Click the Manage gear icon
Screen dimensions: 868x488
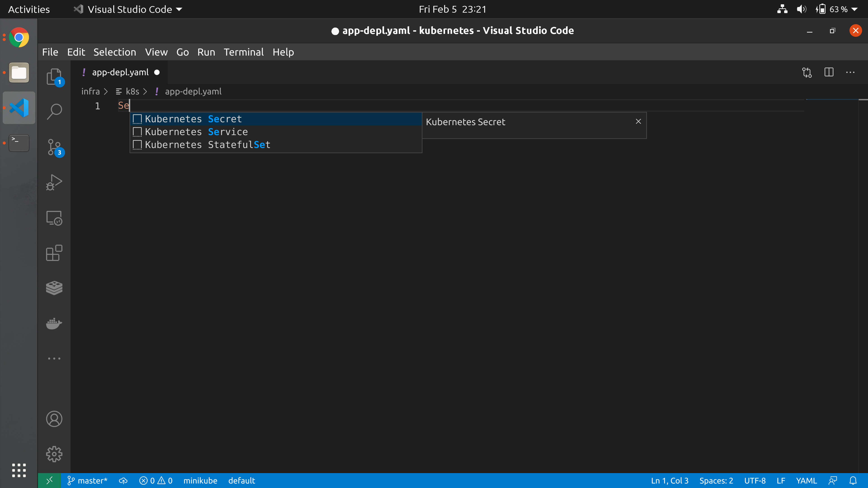tap(54, 454)
